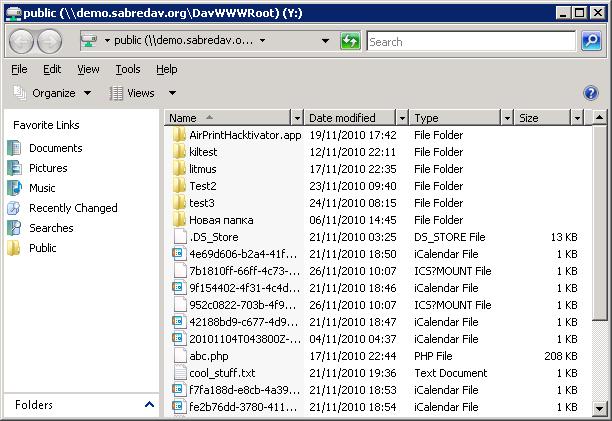Image resolution: width=612 pixels, height=421 pixels.
Task: Open the View menu
Action: pyautogui.click(x=88, y=69)
